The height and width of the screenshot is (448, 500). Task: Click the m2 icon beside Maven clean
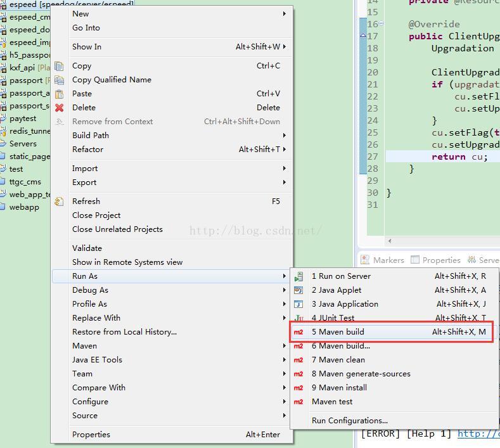[x=298, y=360]
